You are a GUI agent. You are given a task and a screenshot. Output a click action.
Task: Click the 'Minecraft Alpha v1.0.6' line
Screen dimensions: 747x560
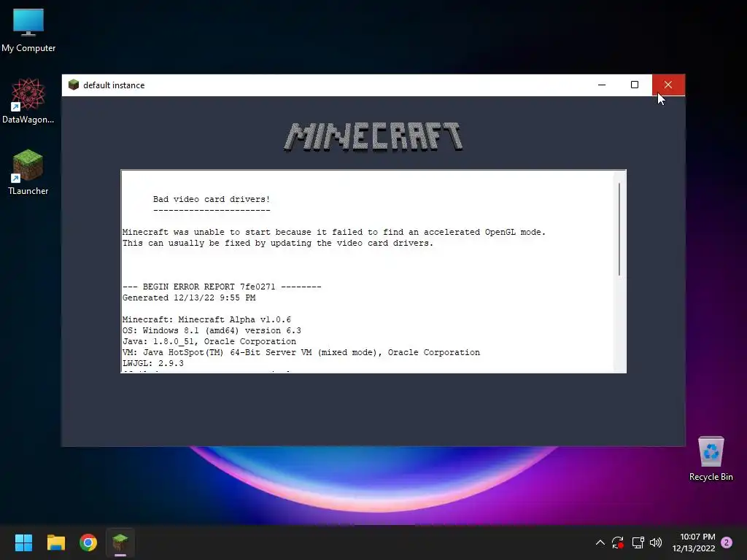(206, 319)
